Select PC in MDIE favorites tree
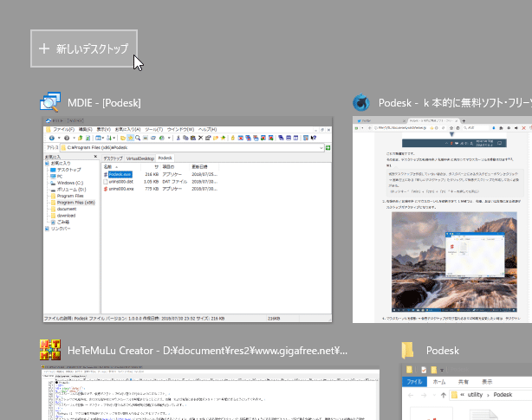Viewport: 532px width, 420px height. [x=60, y=177]
